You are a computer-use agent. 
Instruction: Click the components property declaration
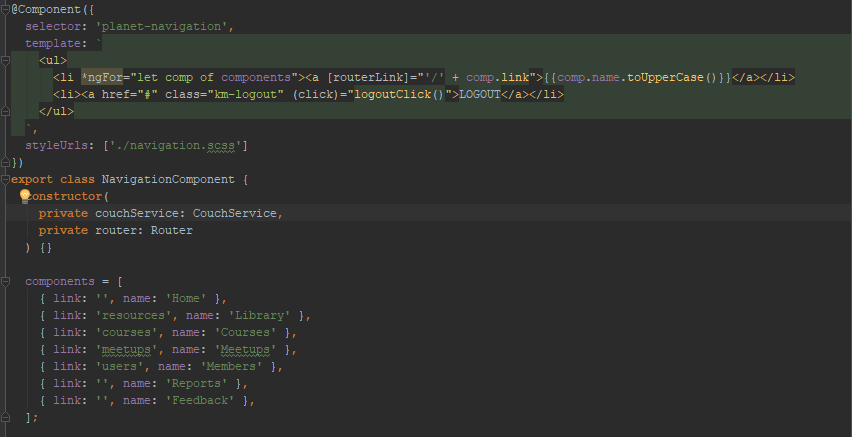coord(60,281)
